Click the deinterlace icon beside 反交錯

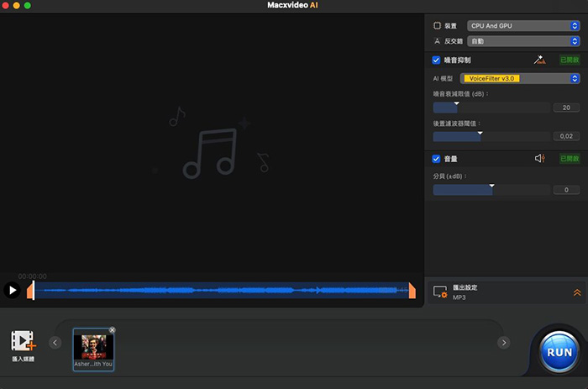click(x=437, y=41)
